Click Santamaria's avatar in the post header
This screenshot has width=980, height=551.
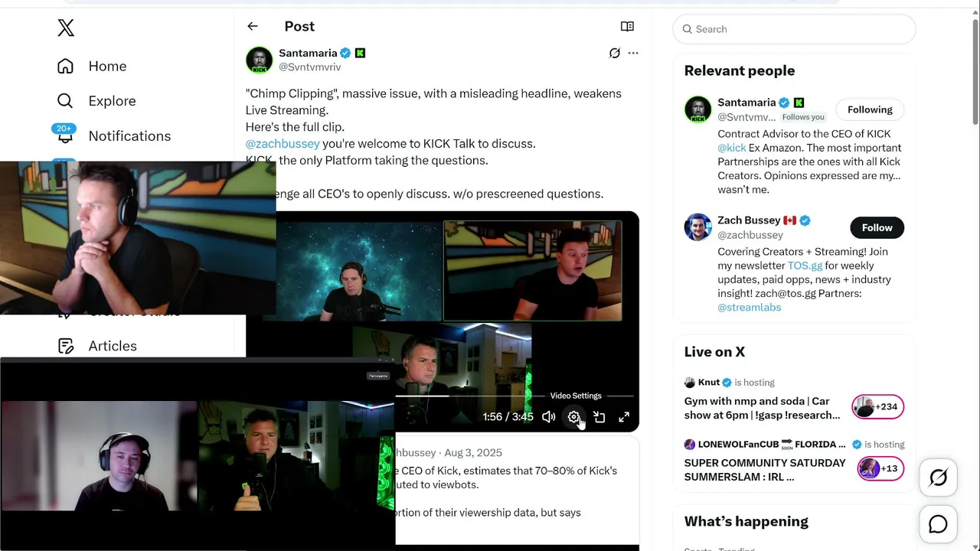coord(260,60)
